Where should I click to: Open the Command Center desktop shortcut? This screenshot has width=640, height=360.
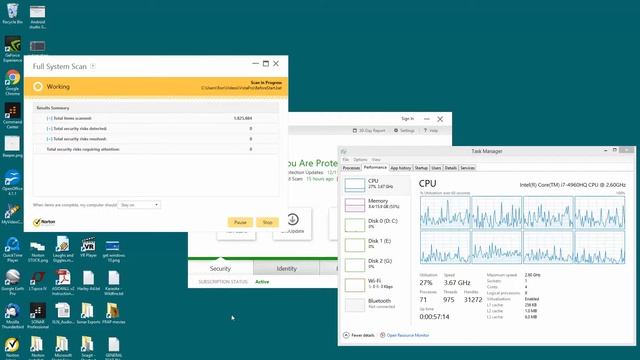pyautogui.click(x=12, y=116)
